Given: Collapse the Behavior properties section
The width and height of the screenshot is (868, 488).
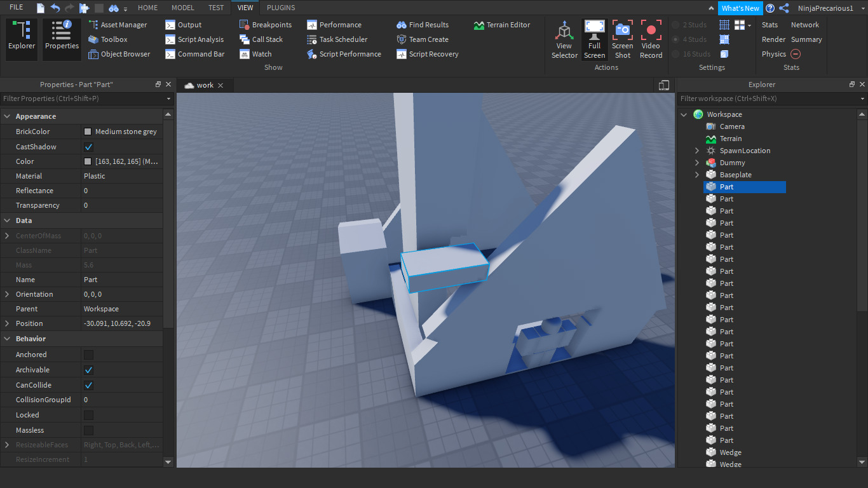Looking at the screenshot, I should pyautogui.click(x=7, y=339).
